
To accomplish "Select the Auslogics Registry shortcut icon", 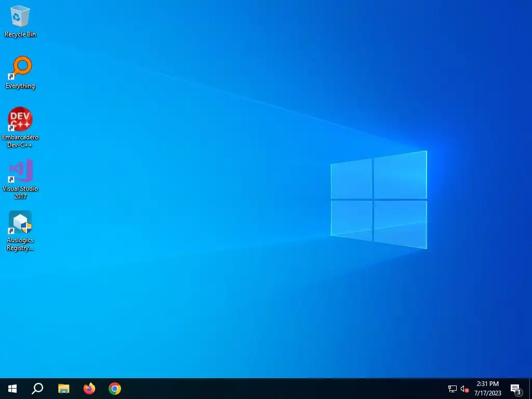I will [x=20, y=231].
